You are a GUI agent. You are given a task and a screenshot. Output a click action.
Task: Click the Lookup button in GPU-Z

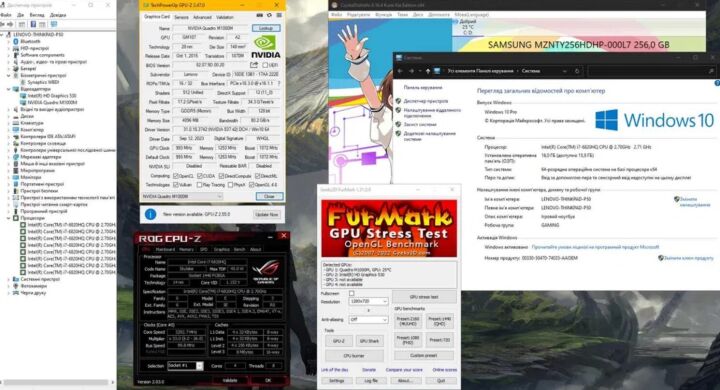[x=266, y=28]
